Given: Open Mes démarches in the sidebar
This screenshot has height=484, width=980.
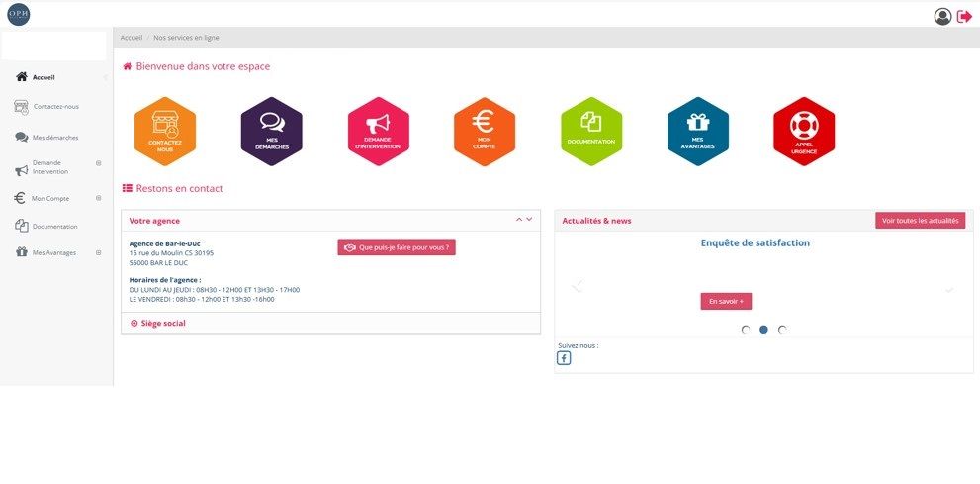Looking at the screenshot, I should (x=54, y=138).
